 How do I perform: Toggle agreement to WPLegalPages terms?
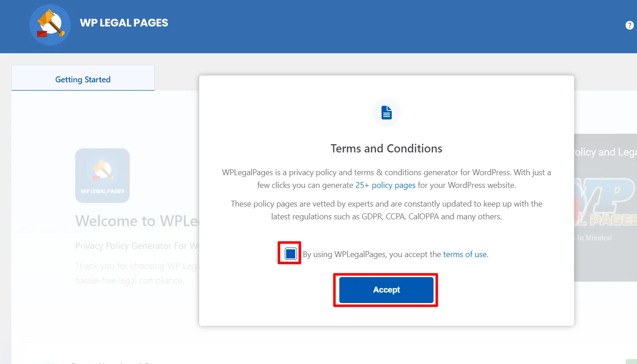290,253
